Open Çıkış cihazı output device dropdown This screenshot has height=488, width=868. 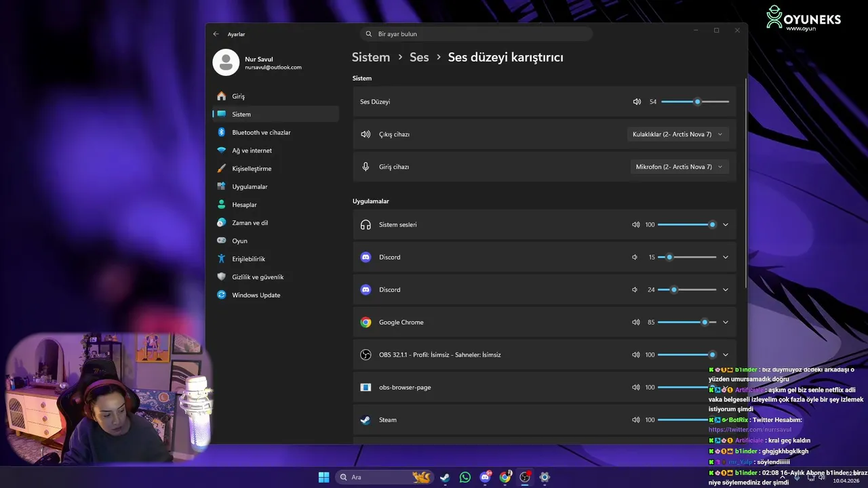678,134
